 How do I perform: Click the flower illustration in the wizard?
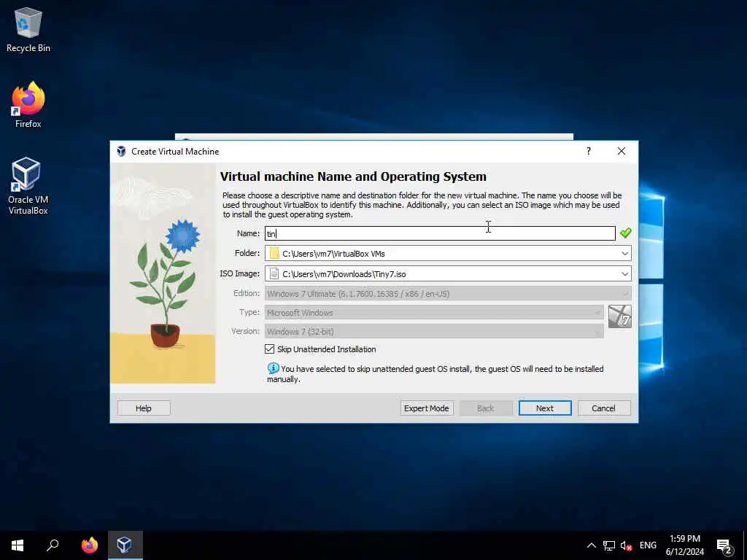coord(163,274)
